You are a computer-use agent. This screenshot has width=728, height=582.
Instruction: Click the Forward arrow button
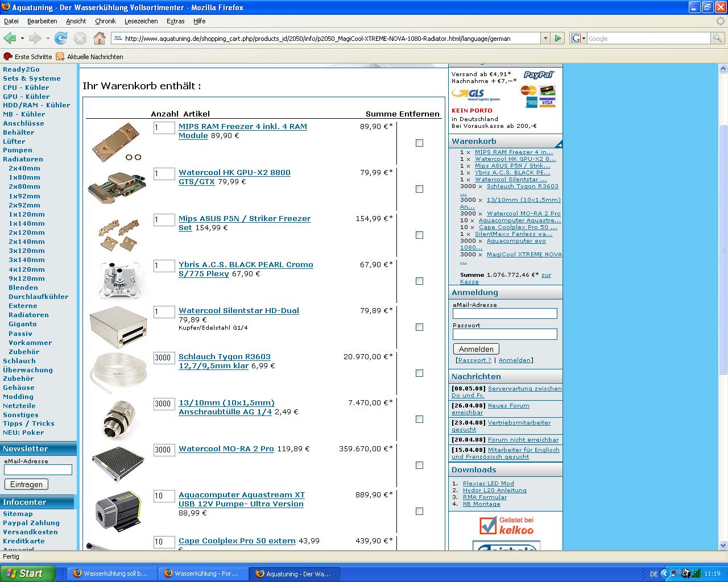click(x=35, y=38)
